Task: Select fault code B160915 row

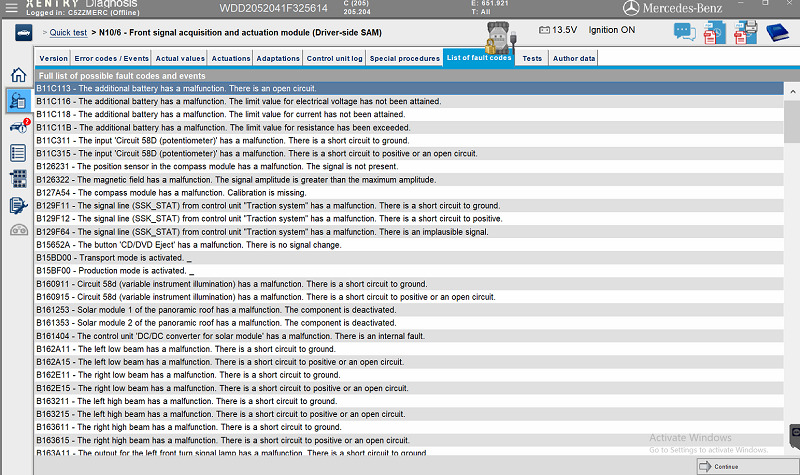Action: (x=409, y=297)
